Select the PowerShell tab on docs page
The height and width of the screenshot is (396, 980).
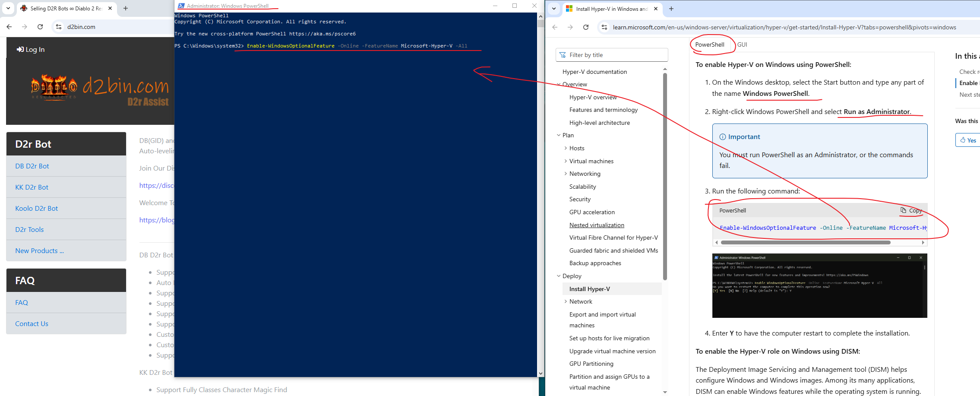[710, 44]
